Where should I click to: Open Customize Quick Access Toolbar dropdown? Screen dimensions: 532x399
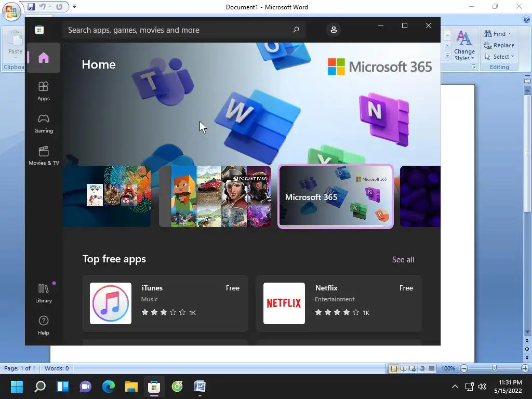click(x=75, y=6)
